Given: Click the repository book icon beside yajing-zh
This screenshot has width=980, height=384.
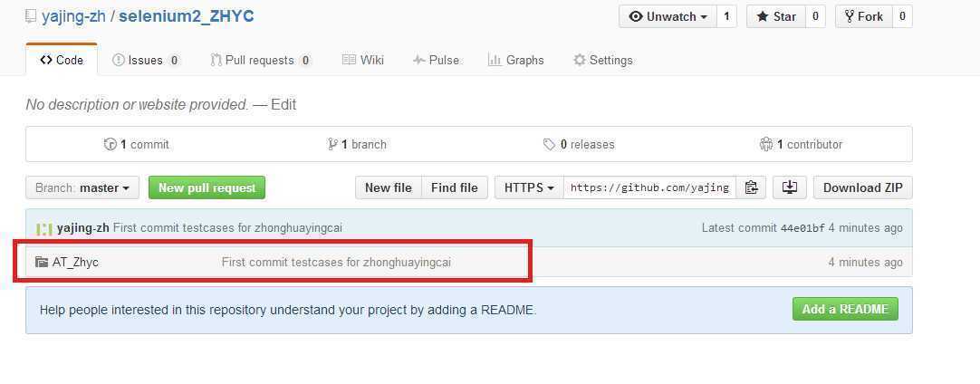Looking at the screenshot, I should click(x=31, y=17).
